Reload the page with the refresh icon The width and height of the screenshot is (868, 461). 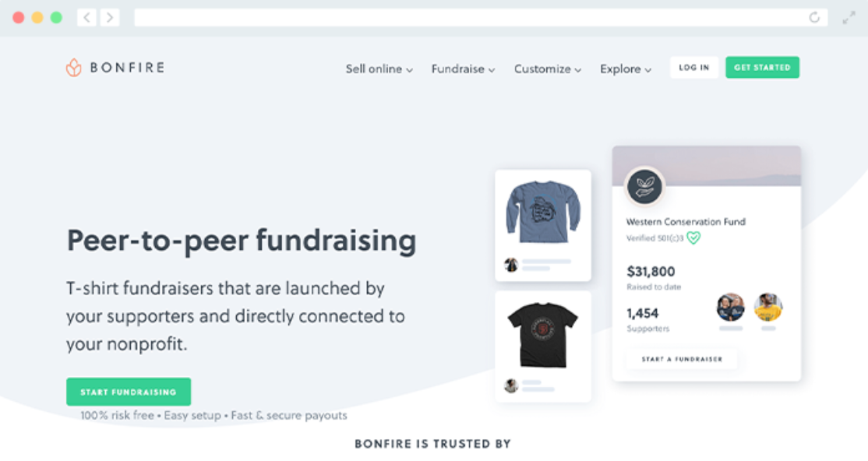pyautogui.click(x=814, y=18)
